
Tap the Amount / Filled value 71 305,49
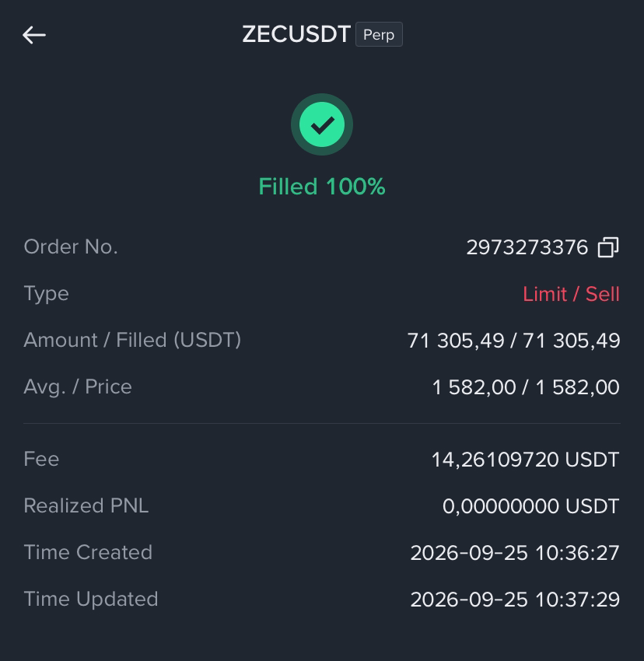point(513,341)
